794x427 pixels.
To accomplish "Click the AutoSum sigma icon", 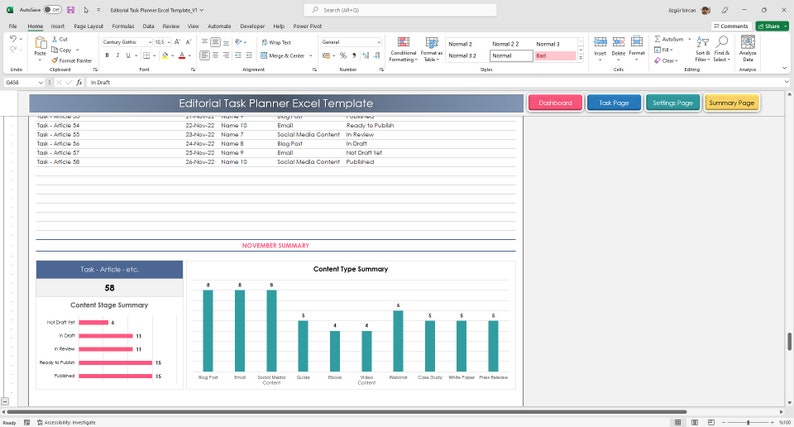I will click(657, 39).
